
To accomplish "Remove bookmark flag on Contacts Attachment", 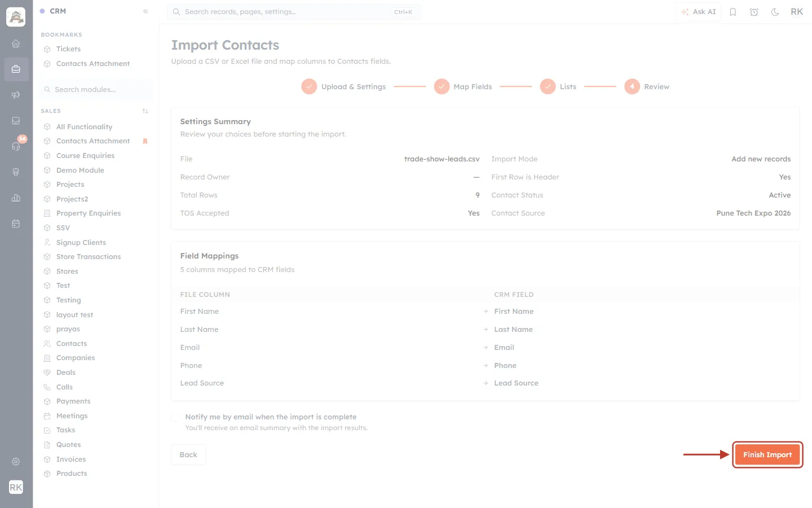I will [x=145, y=141].
